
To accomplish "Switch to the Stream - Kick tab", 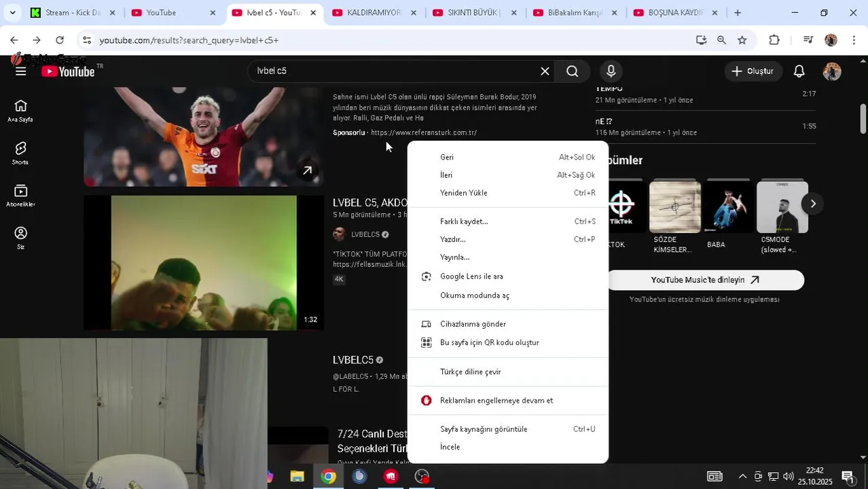I will pyautogui.click(x=73, y=12).
